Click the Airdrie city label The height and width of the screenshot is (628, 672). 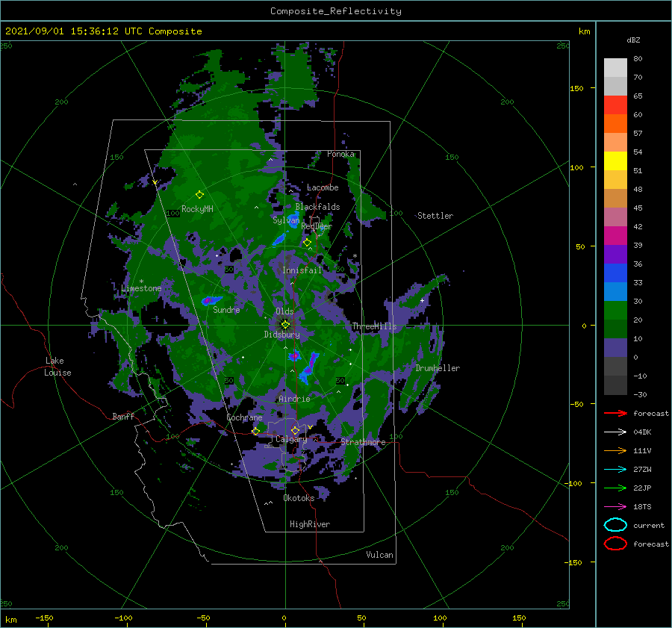point(294,399)
